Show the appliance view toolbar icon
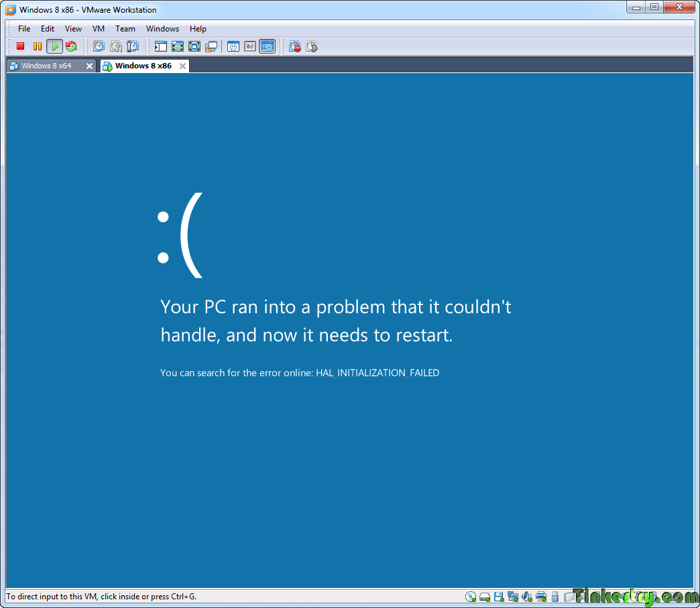 [250, 46]
